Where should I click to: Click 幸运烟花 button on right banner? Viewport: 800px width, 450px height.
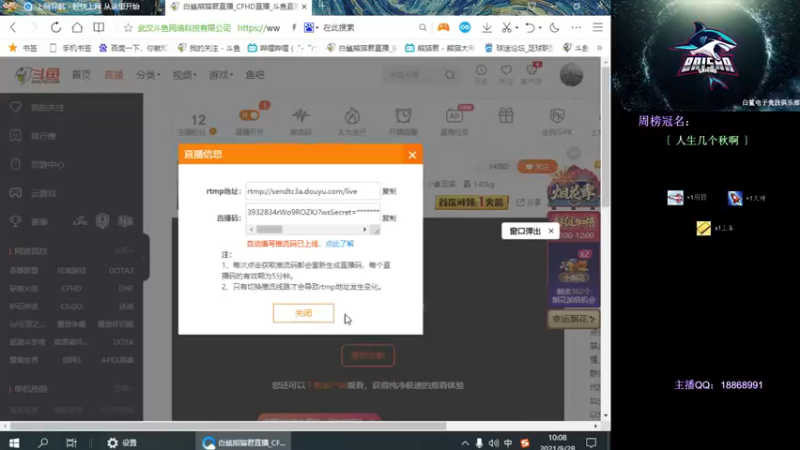573,319
